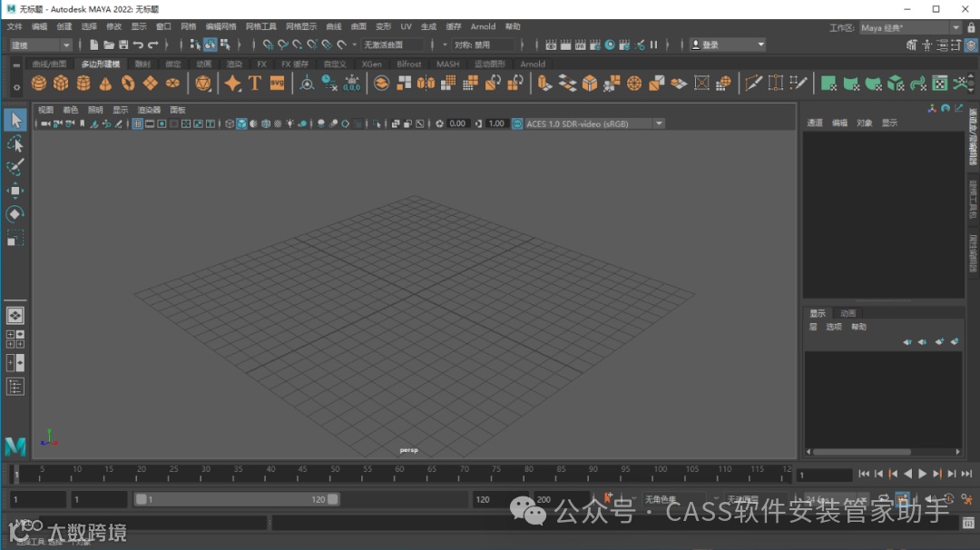Image resolution: width=980 pixels, height=550 pixels.
Task: Open the 网格工具 menu
Action: 260,26
